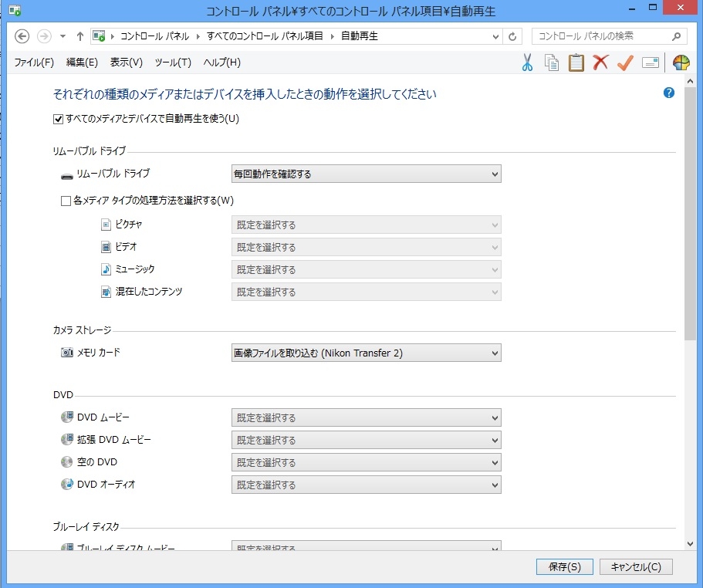Open help via blue question mark icon

(x=668, y=93)
